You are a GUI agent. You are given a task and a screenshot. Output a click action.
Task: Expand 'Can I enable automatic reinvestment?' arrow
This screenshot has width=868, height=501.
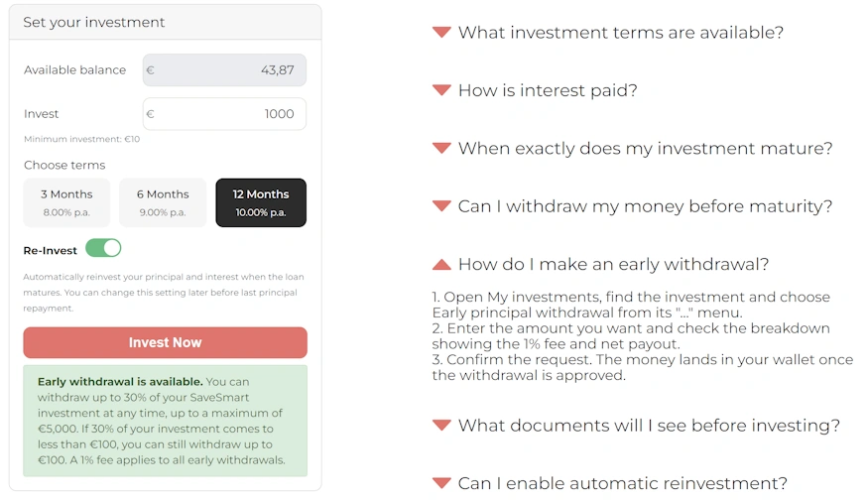pyautogui.click(x=441, y=483)
